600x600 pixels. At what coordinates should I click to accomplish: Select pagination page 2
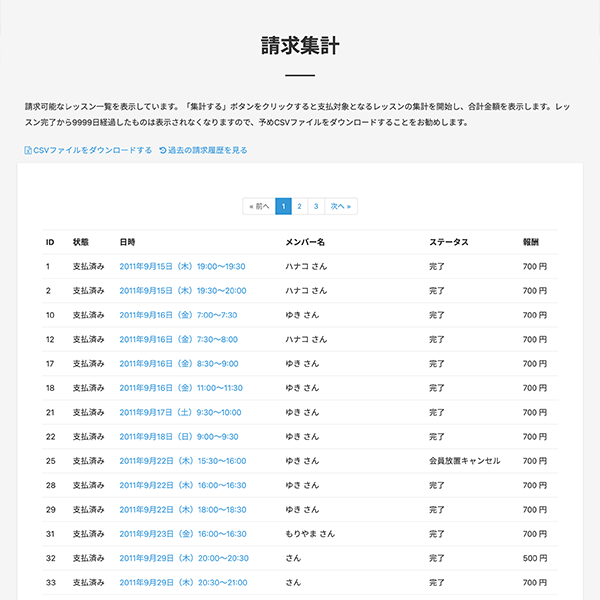tap(300, 206)
